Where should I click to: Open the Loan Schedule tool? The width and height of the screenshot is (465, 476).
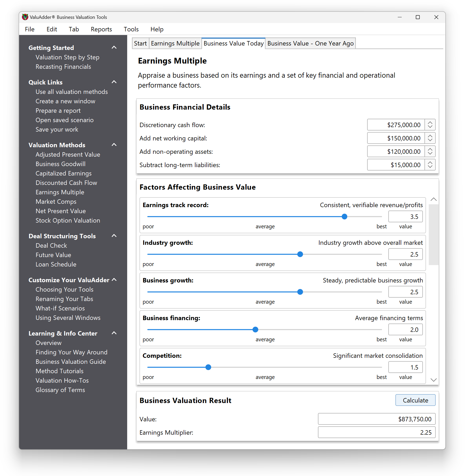(56, 264)
